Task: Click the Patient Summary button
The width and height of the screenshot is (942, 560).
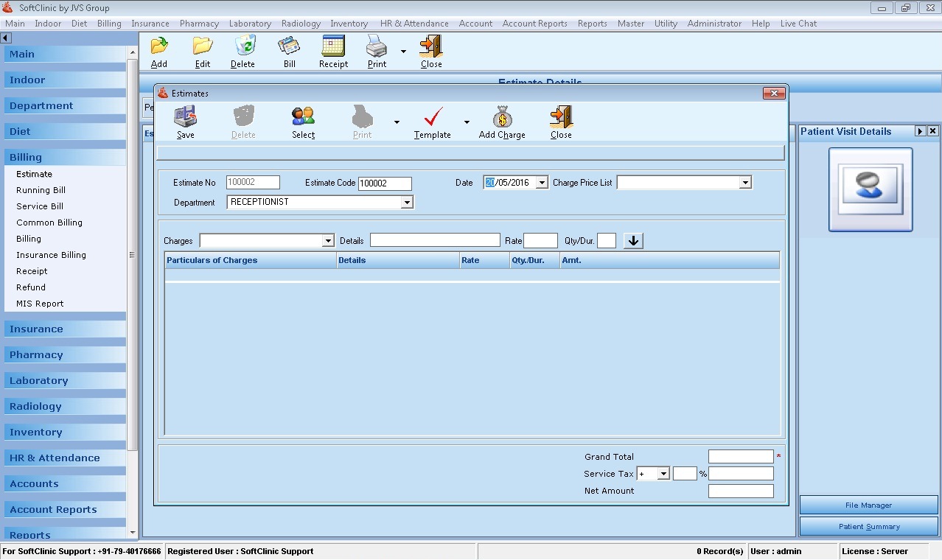Action: [x=868, y=526]
